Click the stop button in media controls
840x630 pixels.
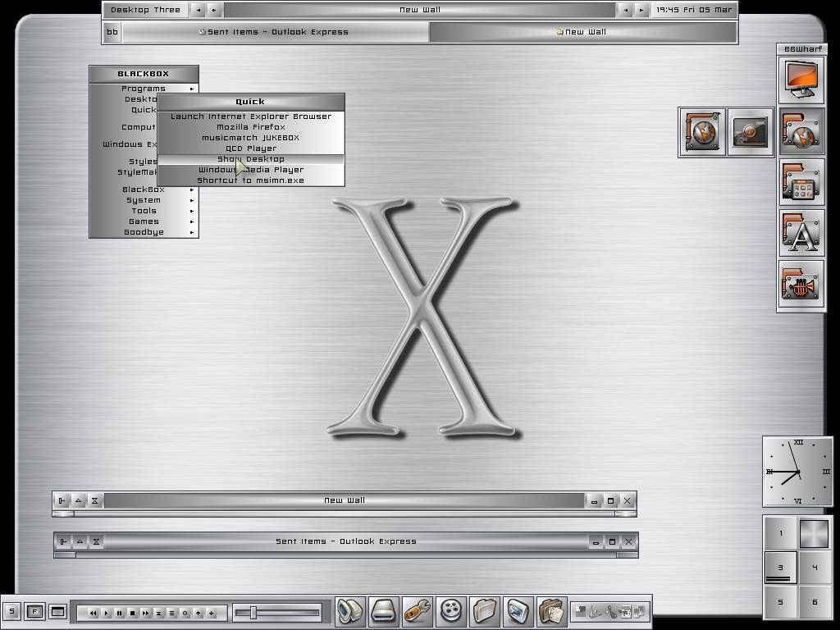(x=132, y=613)
